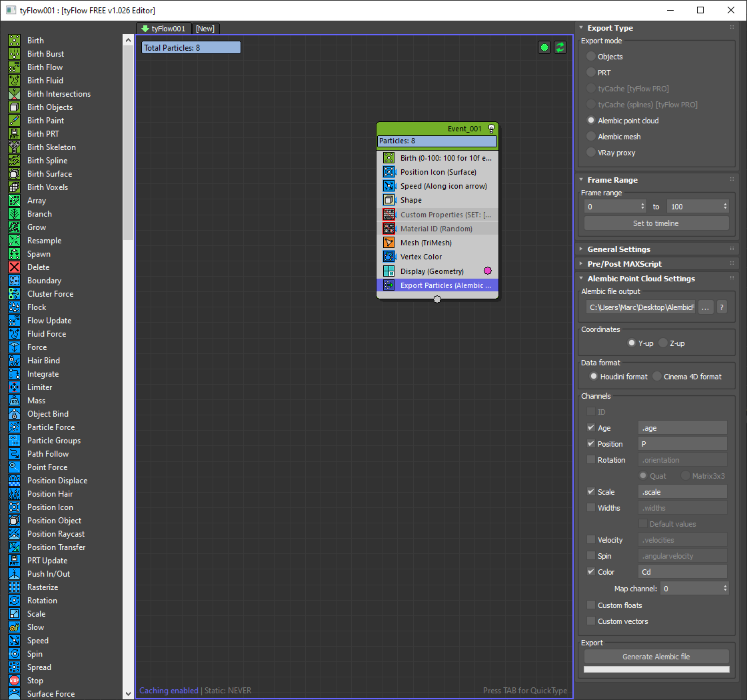Choose the Flock operator icon
Viewport: 747px width, 700px height.
coord(14,307)
